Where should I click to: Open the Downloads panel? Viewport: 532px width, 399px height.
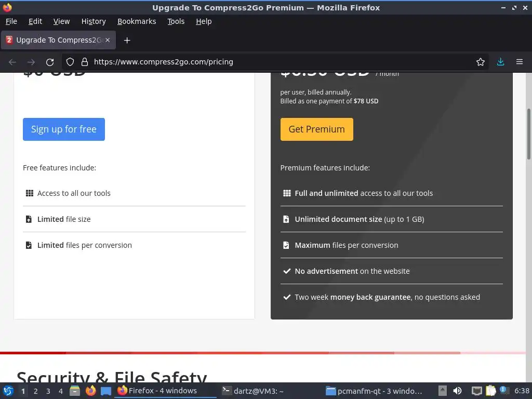[500, 62]
